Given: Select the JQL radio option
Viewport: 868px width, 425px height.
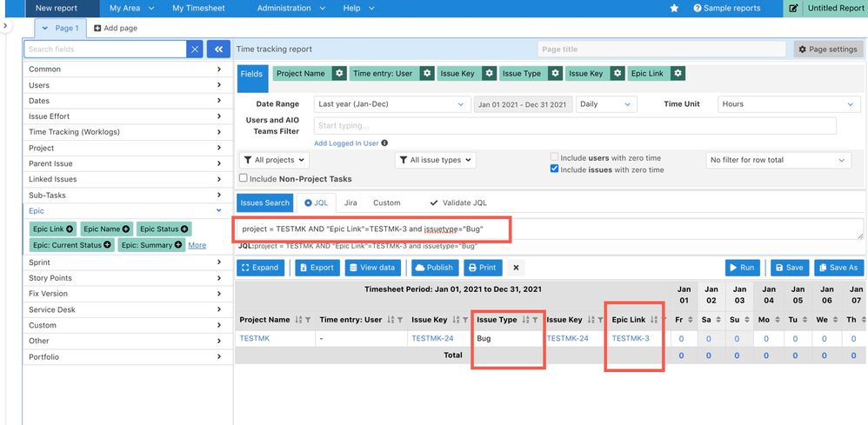Looking at the screenshot, I should [x=309, y=203].
